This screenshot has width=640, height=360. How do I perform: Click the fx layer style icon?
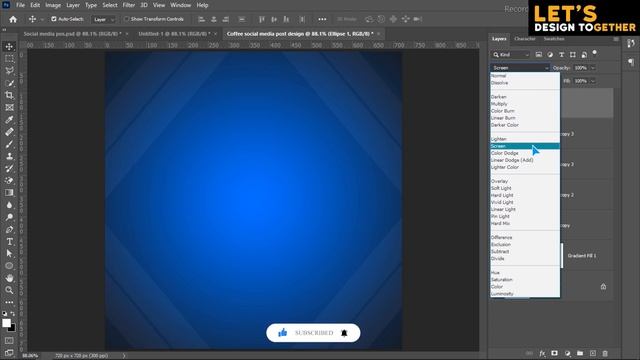click(542, 353)
